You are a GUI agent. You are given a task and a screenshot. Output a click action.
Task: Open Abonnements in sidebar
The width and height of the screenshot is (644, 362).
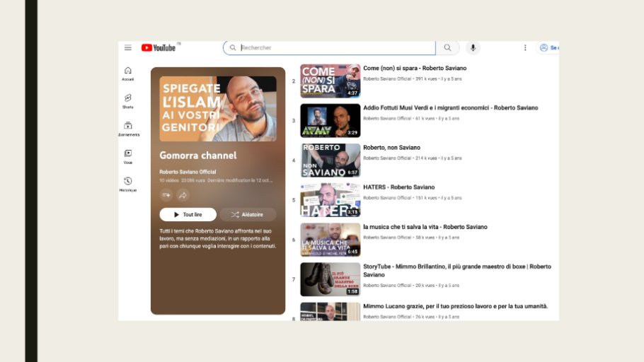129,129
